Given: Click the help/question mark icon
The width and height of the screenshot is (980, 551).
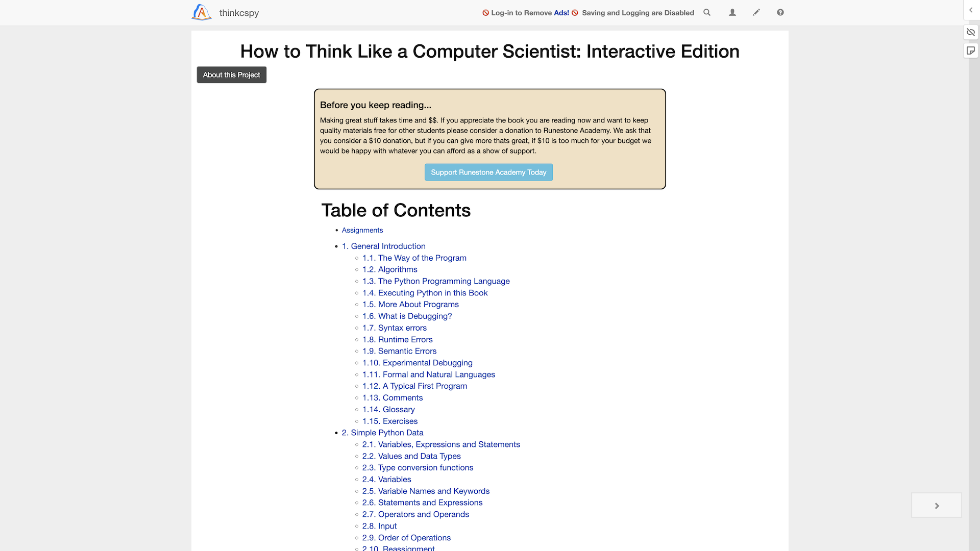Looking at the screenshot, I should point(780,12).
